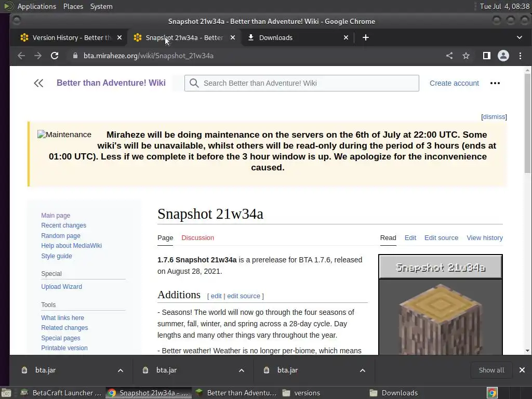The image size is (532, 399).
Task: Reload the current wiki page
Action: 55,56
